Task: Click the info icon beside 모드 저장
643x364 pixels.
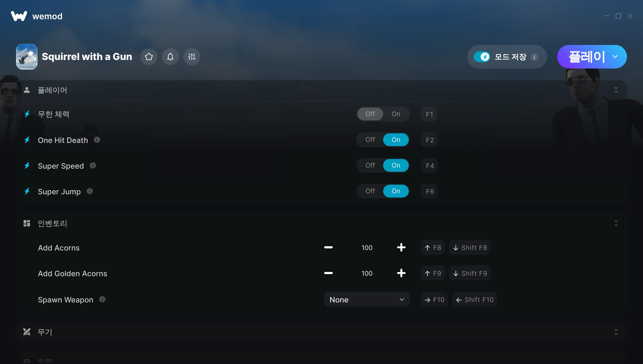Action: pyautogui.click(x=534, y=57)
